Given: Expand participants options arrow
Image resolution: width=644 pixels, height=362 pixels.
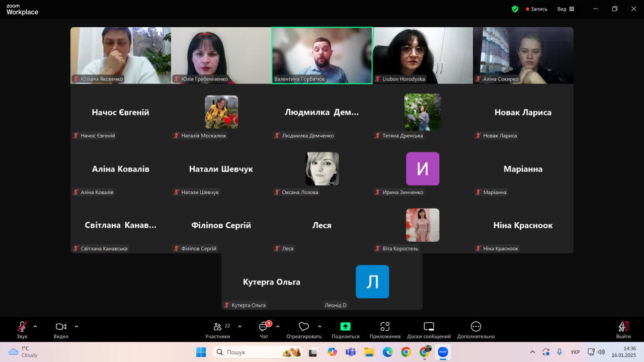Looking at the screenshot, I should tap(239, 326).
